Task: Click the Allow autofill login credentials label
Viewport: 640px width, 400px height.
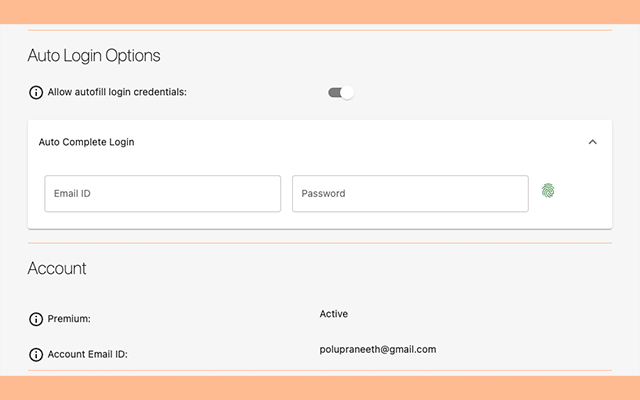Action: click(x=117, y=93)
